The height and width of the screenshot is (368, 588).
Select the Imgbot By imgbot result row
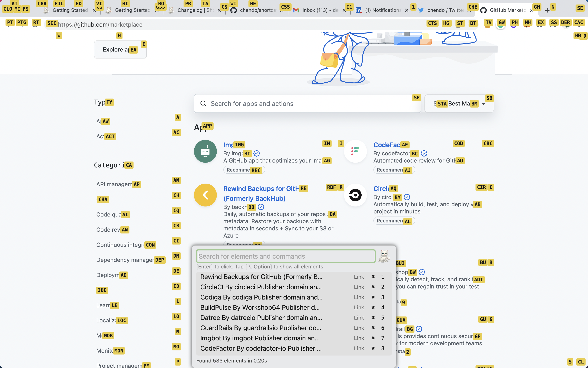click(294, 338)
